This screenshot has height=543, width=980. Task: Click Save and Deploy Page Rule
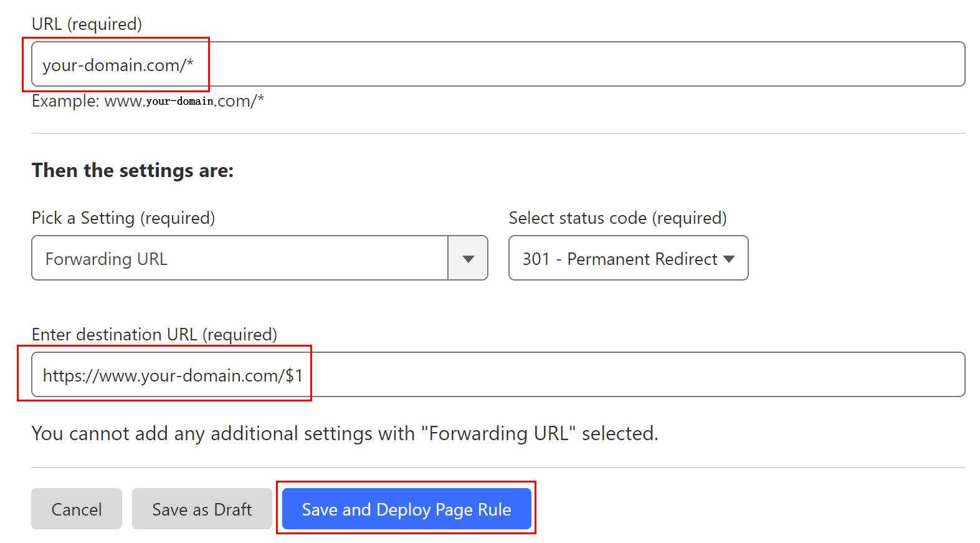(406, 509)
